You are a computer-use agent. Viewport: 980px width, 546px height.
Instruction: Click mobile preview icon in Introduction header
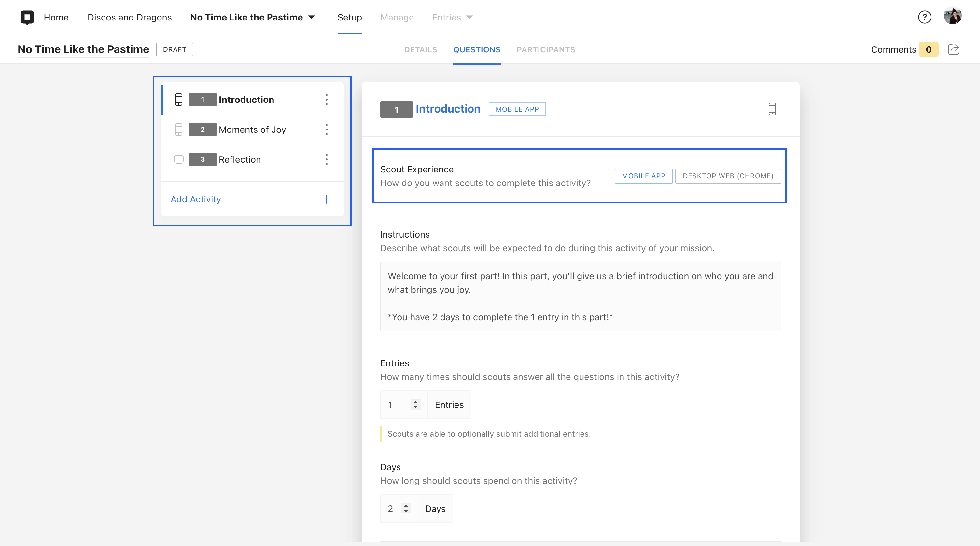[x=772, y=109]
